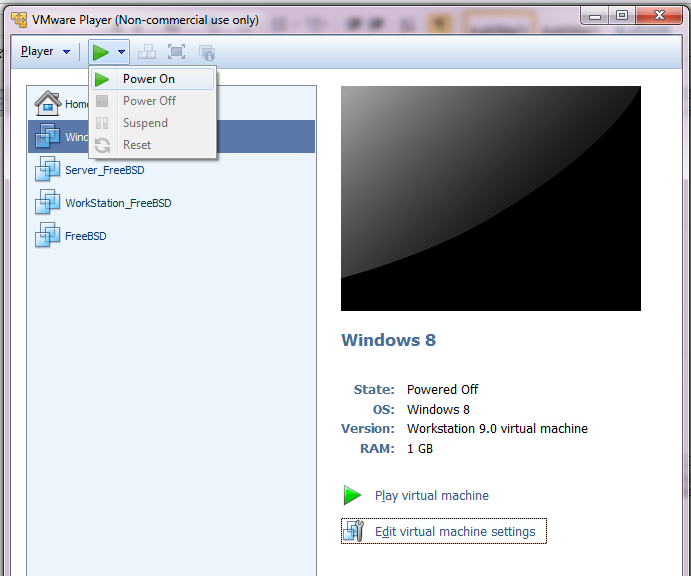Click the green Play toolbar button
This screenshot has height=576, width=691.
point(101,52)
